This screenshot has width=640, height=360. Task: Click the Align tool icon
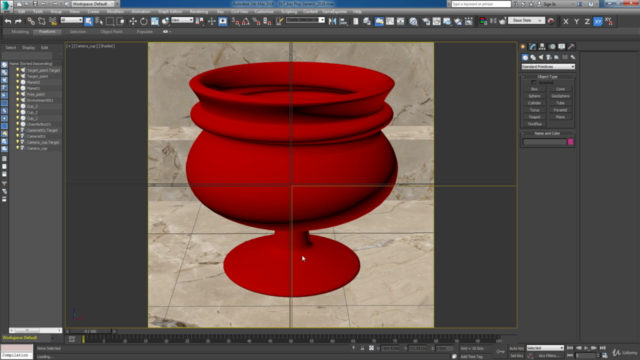pos(343,21)
